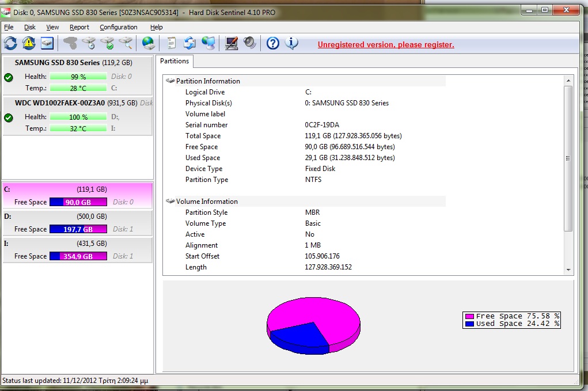Click the Length value '127.928.369.152'
The image size is (588, 391).
(x=328, y=267)
